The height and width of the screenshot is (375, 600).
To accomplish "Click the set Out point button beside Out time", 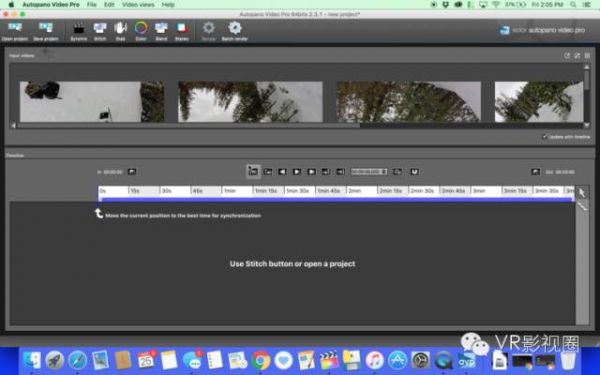I will (535, 172).
